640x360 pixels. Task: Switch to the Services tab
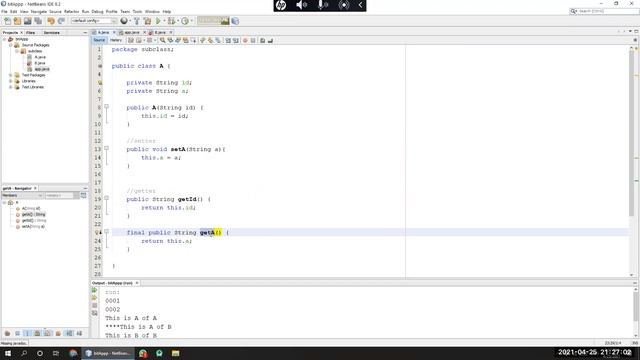[x=51, y=32]
